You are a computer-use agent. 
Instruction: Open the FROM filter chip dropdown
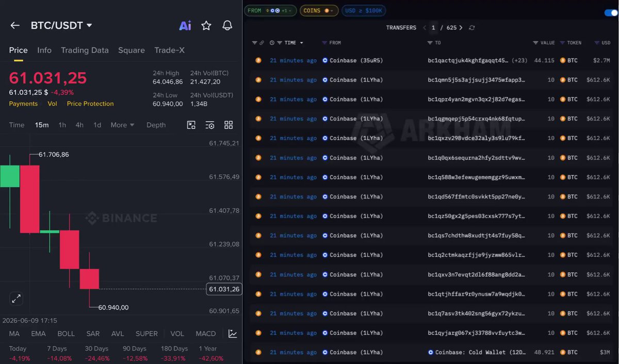pos(270,10)
